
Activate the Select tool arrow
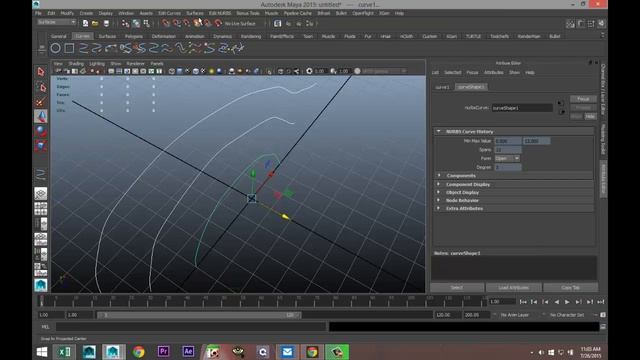click(41, 72)
